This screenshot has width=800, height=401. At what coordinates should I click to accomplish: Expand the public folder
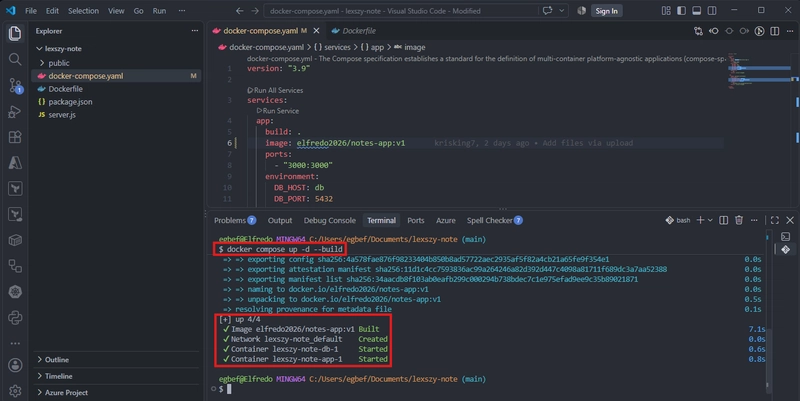(116, 63)
